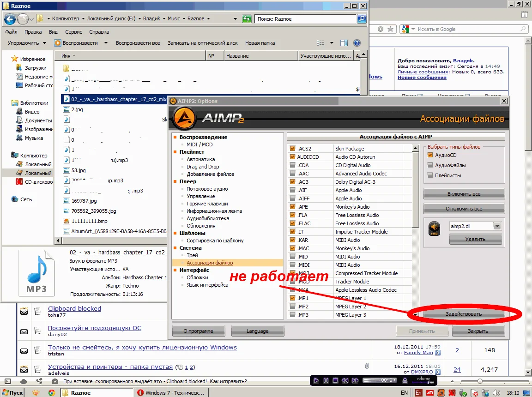
Task: Click the search magnifier icon in Explorer
Action: 362,19
